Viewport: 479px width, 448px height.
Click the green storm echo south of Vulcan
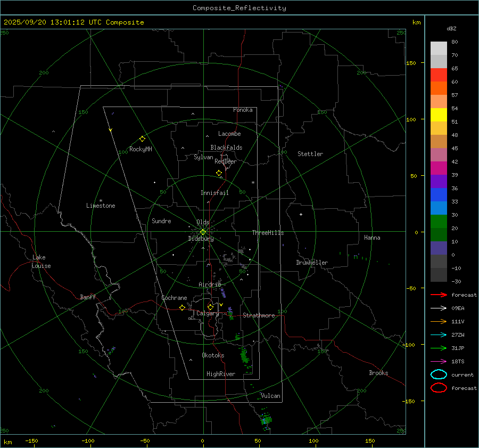[x=266, y=419]
